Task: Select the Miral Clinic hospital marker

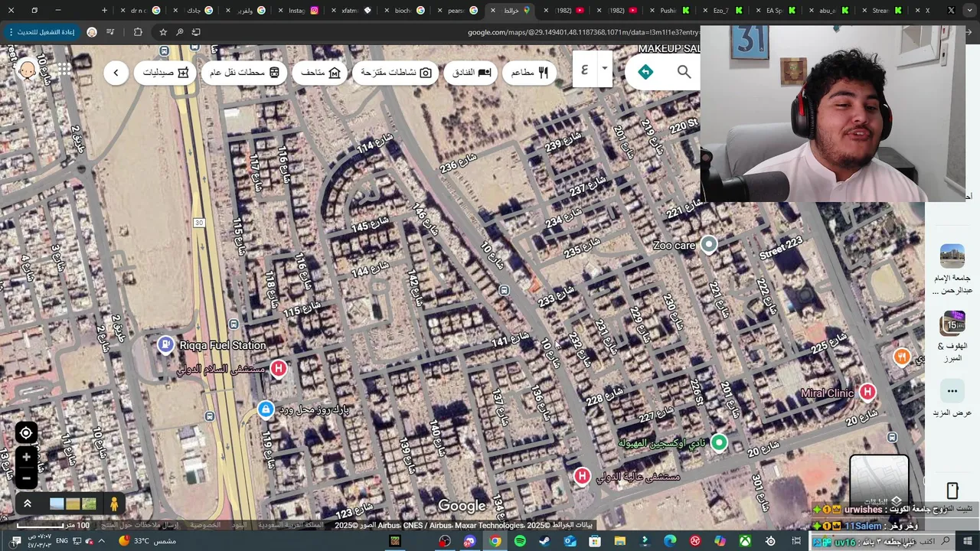Action: pyautogui.click(x=867, y=392)
